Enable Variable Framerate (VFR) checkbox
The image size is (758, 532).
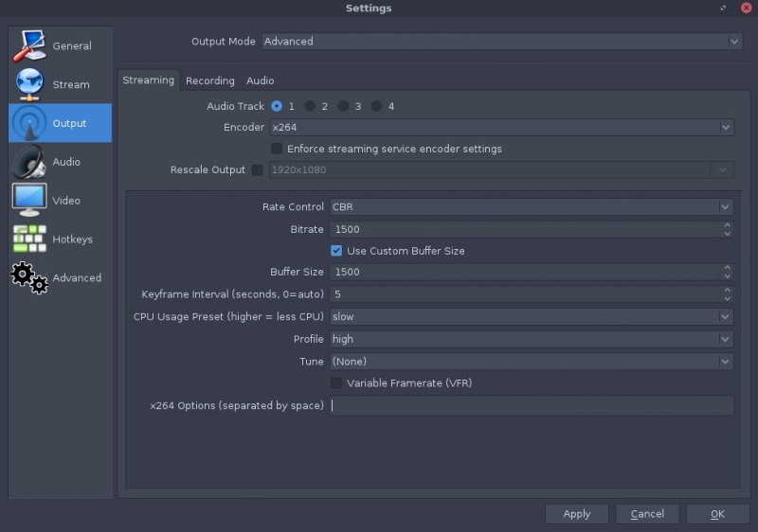pyautogui.click(x=336, y=383)
